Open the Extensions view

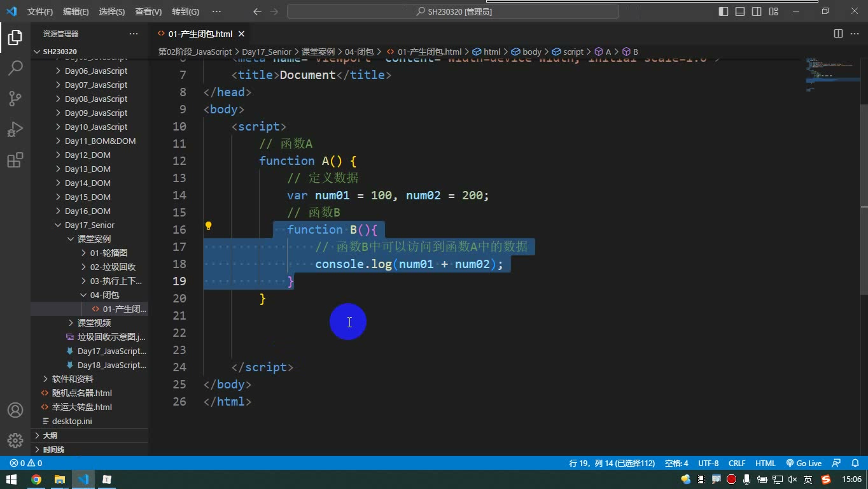point(15,160)
